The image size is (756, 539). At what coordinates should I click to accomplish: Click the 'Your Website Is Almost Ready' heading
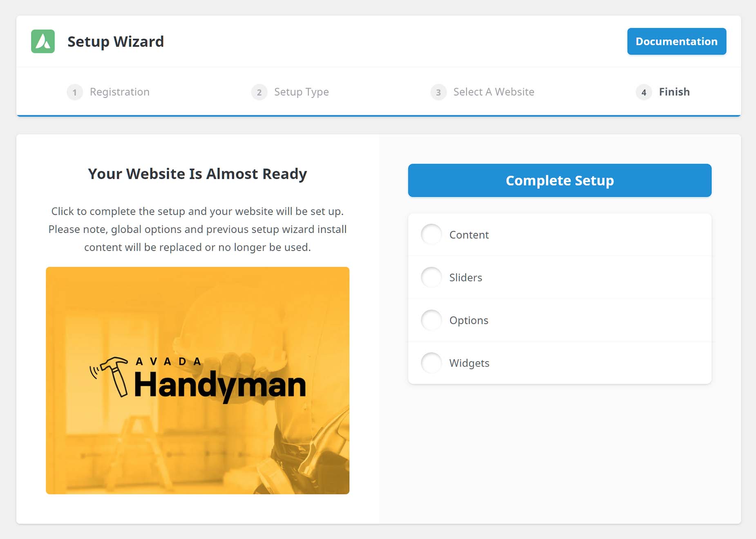pos(197,174)
